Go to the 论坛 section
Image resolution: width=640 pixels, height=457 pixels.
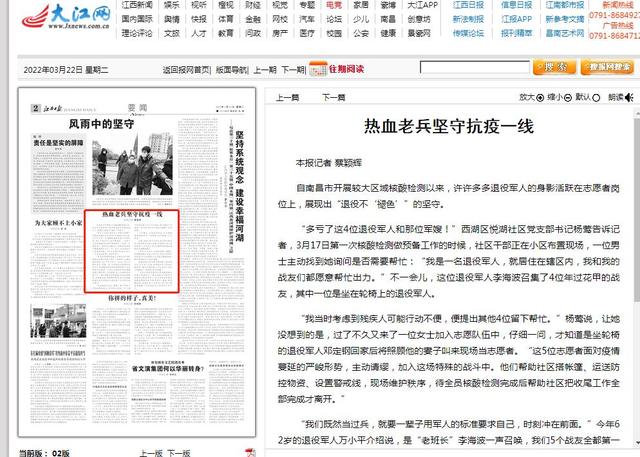click(334, 19)
